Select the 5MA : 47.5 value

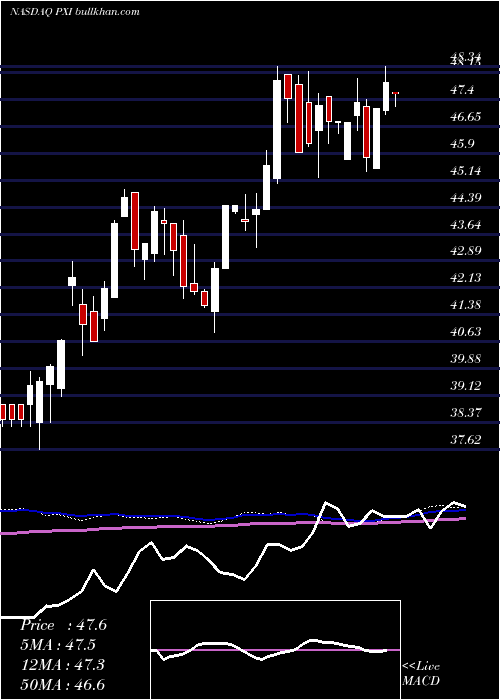[58, 645]
